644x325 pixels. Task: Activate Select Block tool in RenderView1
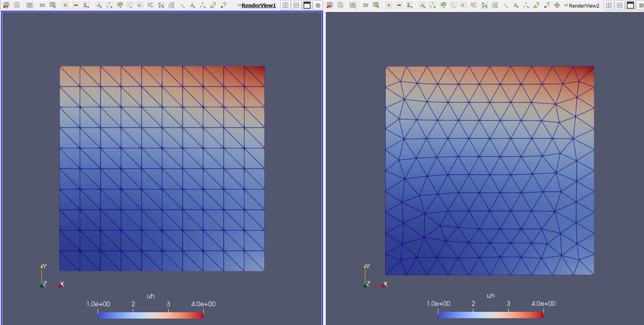pos(161,5)
